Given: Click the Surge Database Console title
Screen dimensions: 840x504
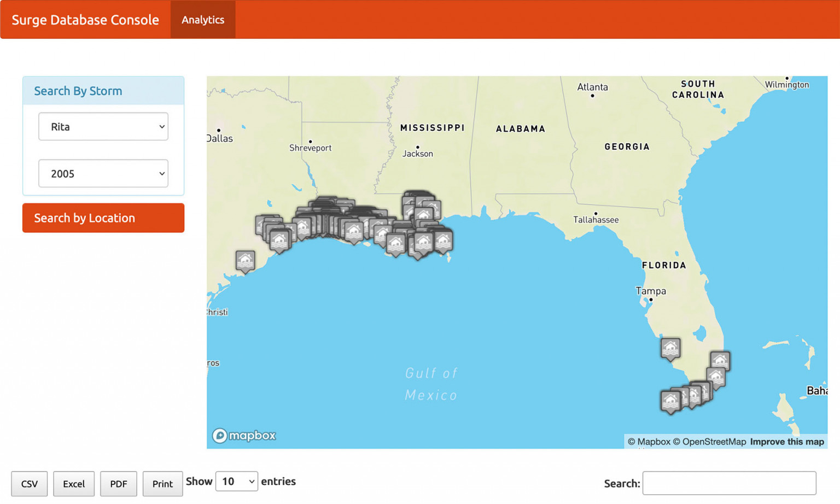Looking at the screenshot, I should tap(85, 19).
